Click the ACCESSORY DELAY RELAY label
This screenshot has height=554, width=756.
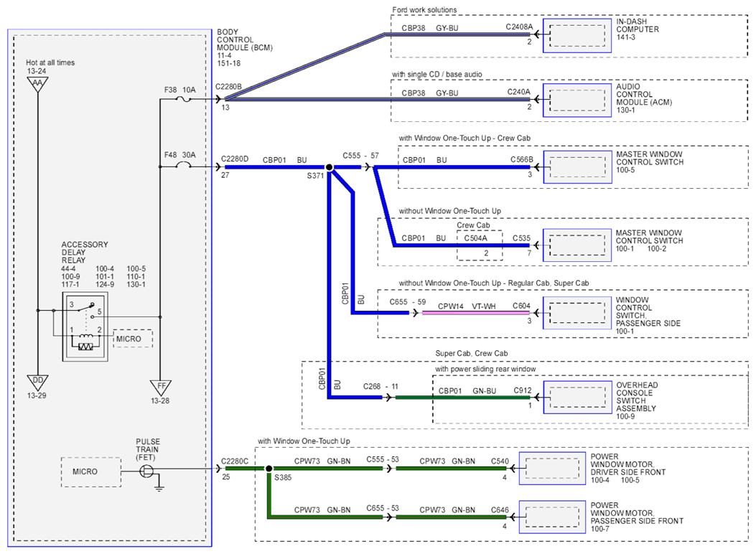(x=85, y=253)
